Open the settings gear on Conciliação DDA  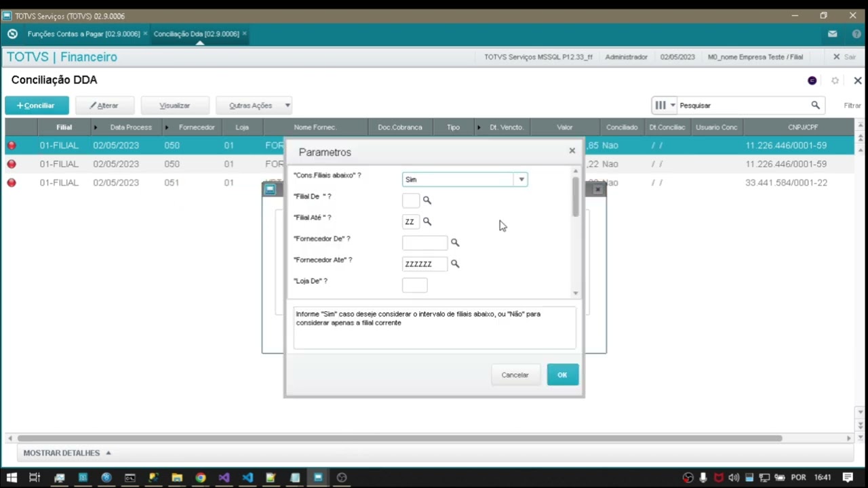(835, 81)
